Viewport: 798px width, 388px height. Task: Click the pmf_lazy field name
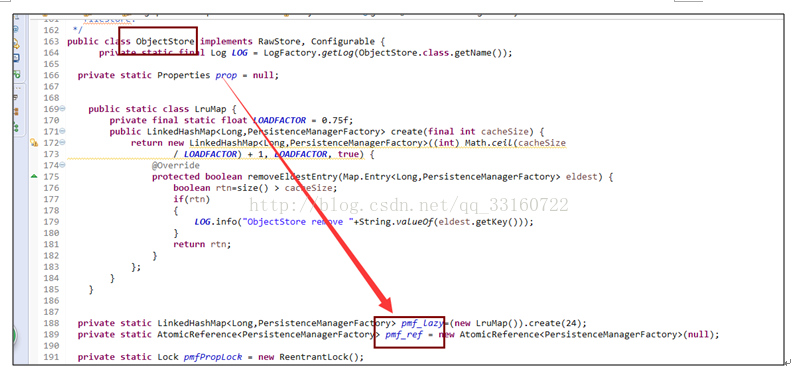click(422, 323)
